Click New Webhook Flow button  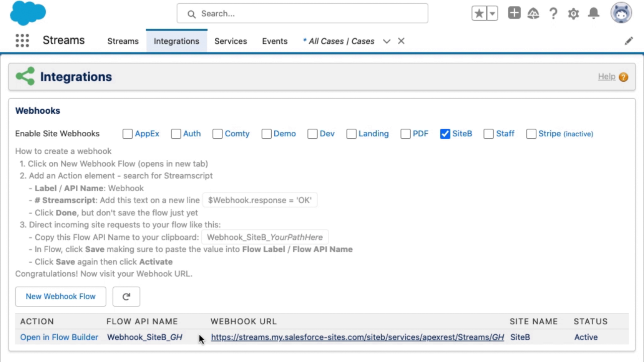[61, 297]
